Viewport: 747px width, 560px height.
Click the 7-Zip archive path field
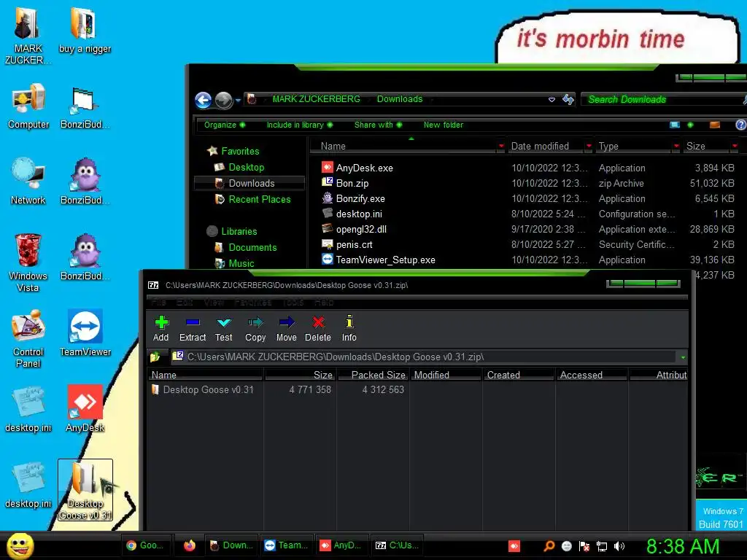[424, 357]
